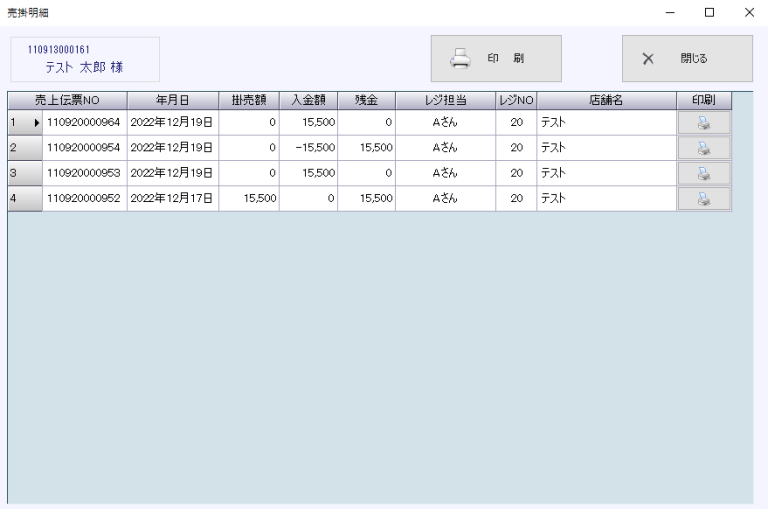Screen dimensions: 768x509
Task: Sort by the 掛売額 column header
Action: 249,100
